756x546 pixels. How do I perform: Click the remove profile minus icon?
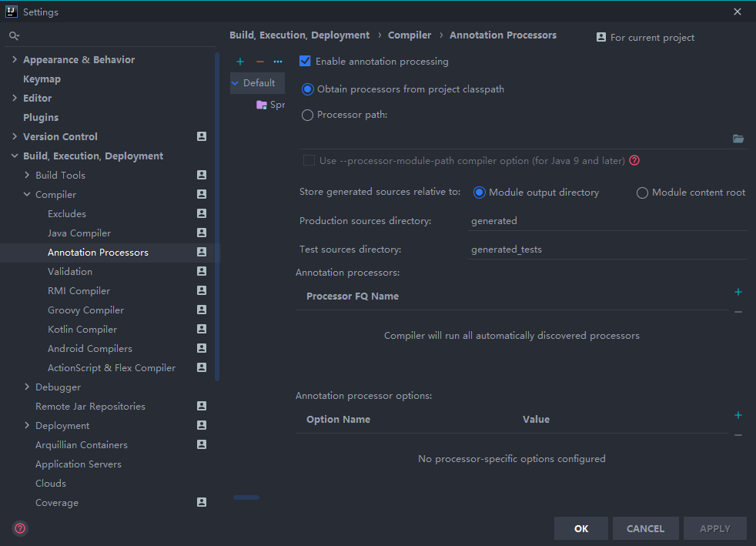pos(259,62)
